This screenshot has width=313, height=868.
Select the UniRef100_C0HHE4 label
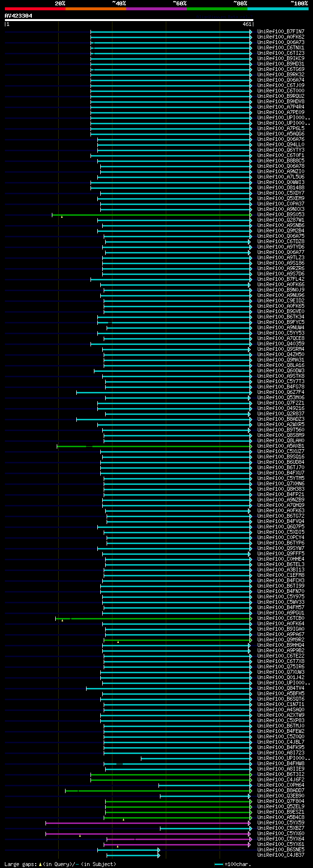click(281, 559)
